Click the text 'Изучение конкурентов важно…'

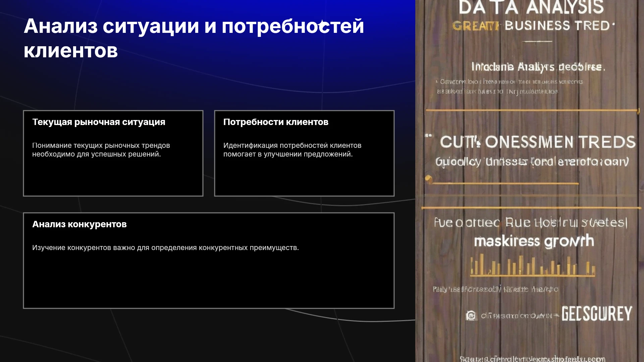pos(165,248)
